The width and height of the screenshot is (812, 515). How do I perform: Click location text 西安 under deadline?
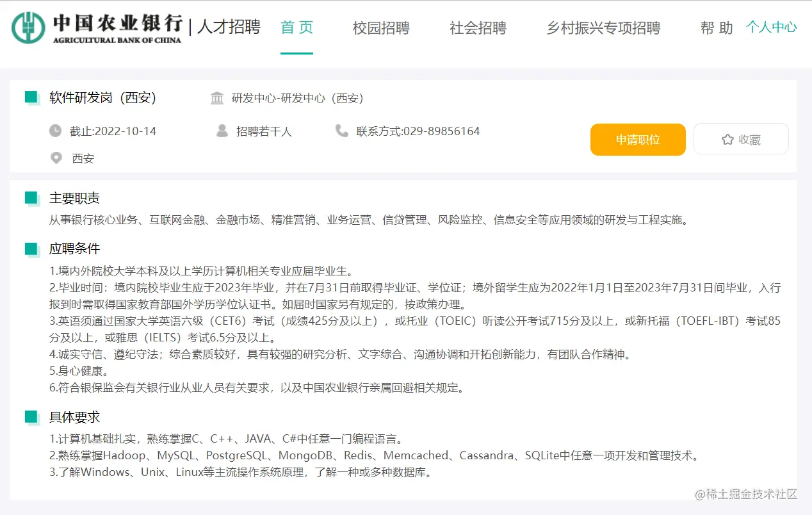83,158
